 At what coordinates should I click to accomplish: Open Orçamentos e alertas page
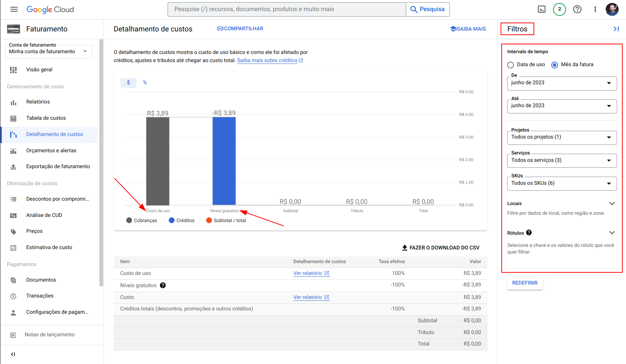tap(51, 150)
